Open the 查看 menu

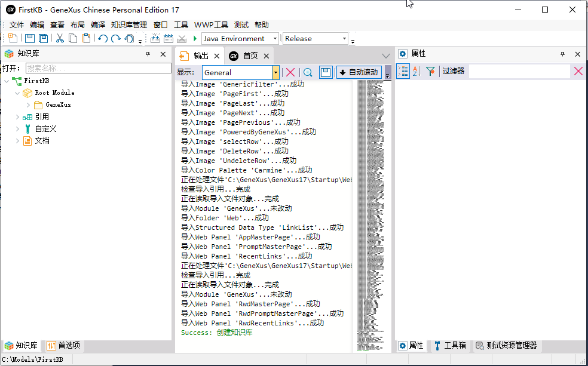click(x=57, y=25)
